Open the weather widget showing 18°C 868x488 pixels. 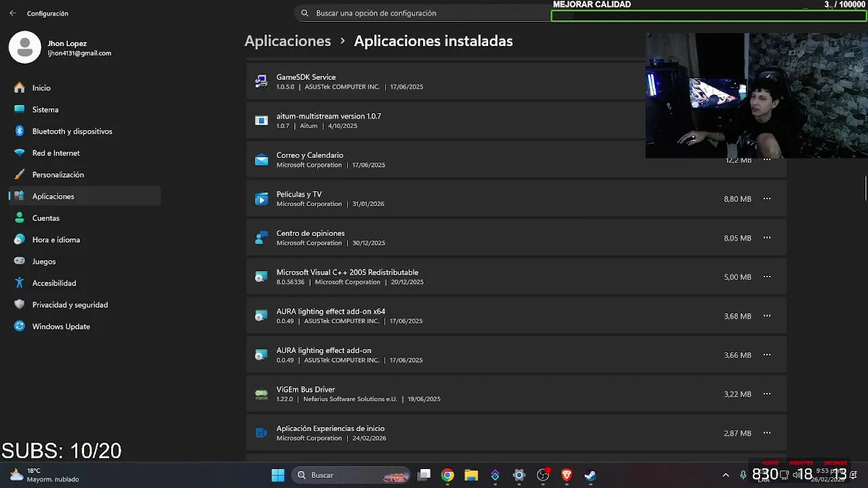[45, 475]
